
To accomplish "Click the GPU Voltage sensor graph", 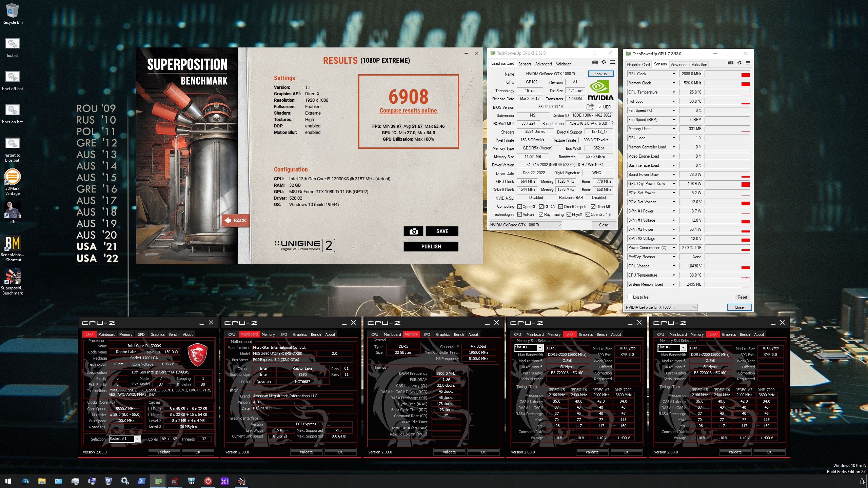I will click(727, 266).
